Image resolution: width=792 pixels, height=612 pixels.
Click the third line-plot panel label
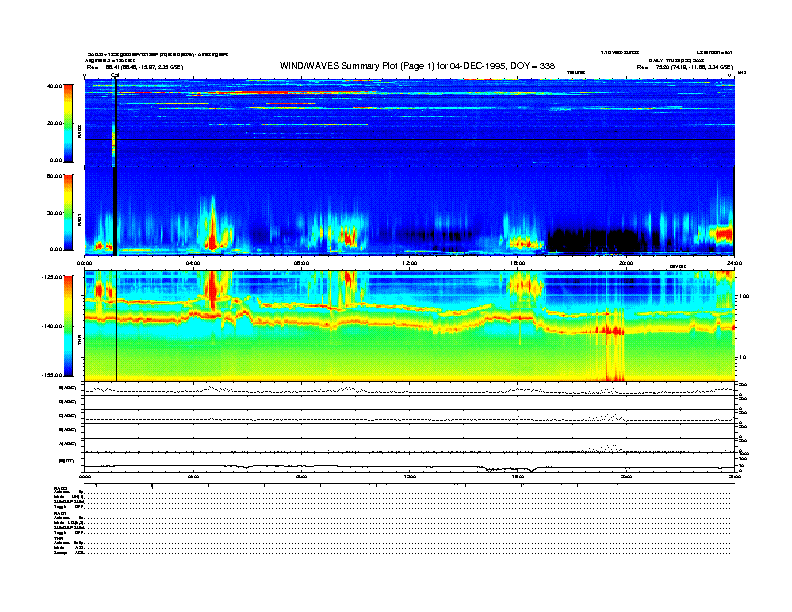67,416
